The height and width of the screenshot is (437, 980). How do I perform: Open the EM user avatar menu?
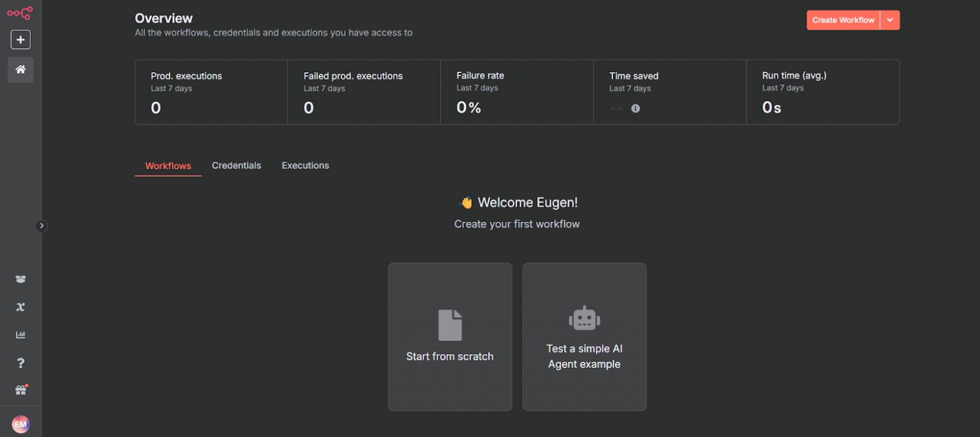(21, 424)
